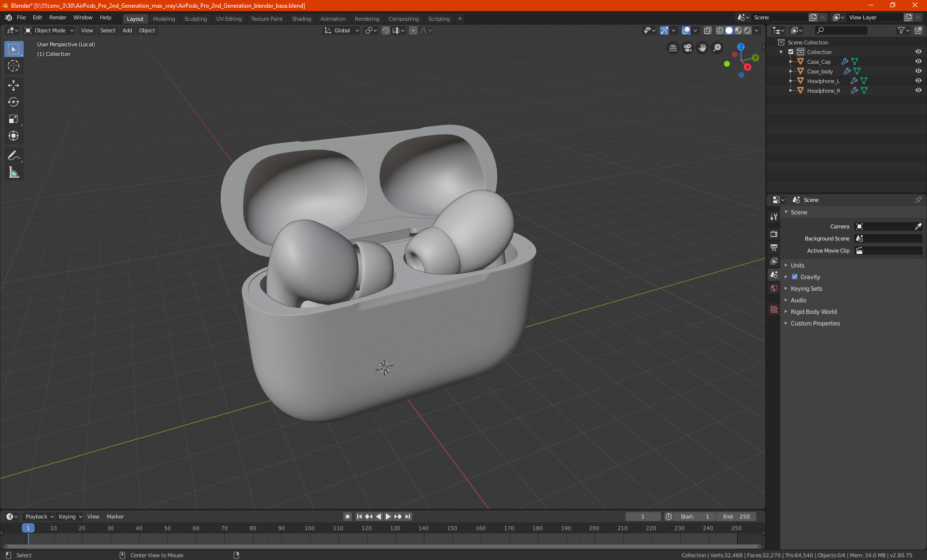Click the Cursor tool icon
Image resolution: width=927 pixels, height=560 pixels.
[14, 66]
